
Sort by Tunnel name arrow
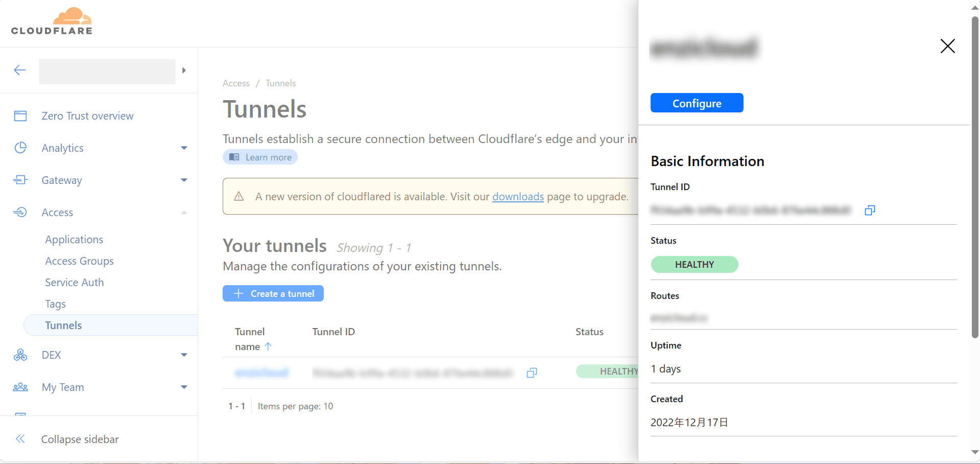[x=268, y=346]
